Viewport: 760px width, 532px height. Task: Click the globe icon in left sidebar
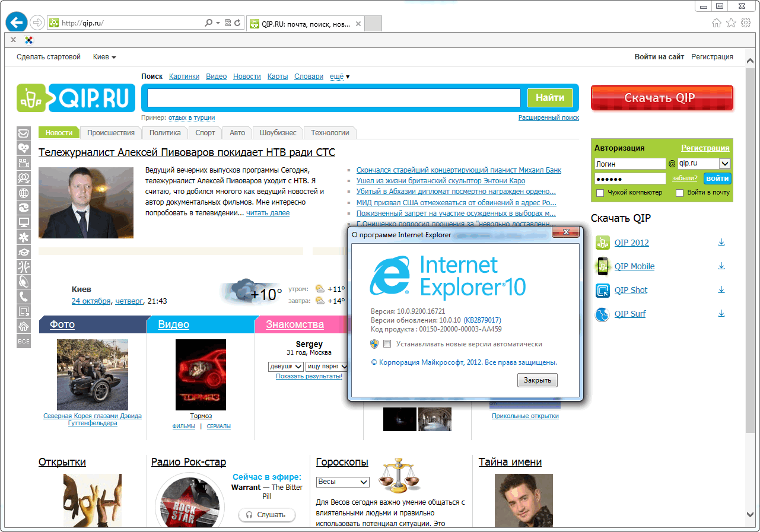[x=24, y=193]
